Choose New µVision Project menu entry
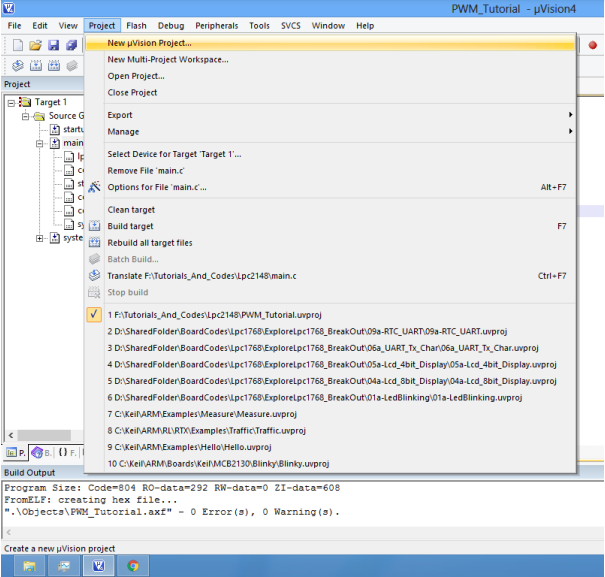 150,43
